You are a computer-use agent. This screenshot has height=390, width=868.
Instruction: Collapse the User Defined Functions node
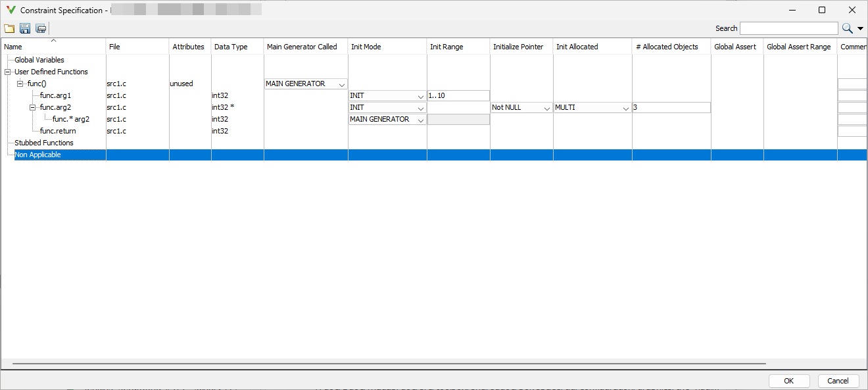point(7,72)
